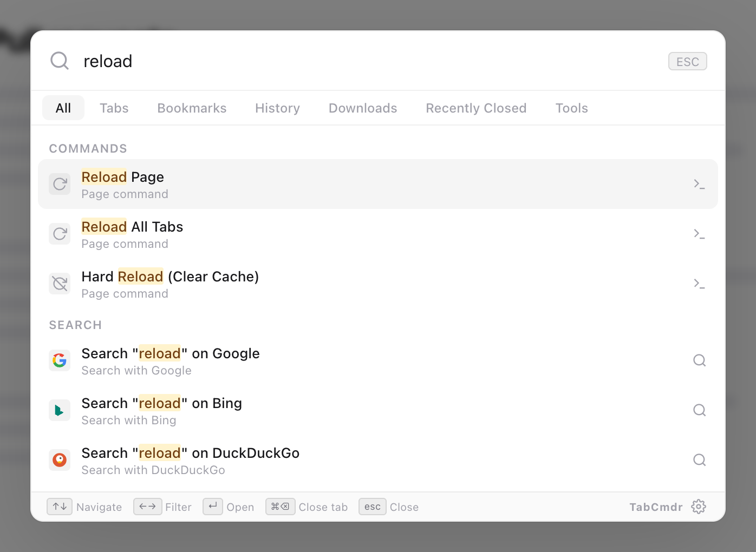756x552 pixels.
Task: Click the TabCmdr brand label
Action: click(656, 507)
